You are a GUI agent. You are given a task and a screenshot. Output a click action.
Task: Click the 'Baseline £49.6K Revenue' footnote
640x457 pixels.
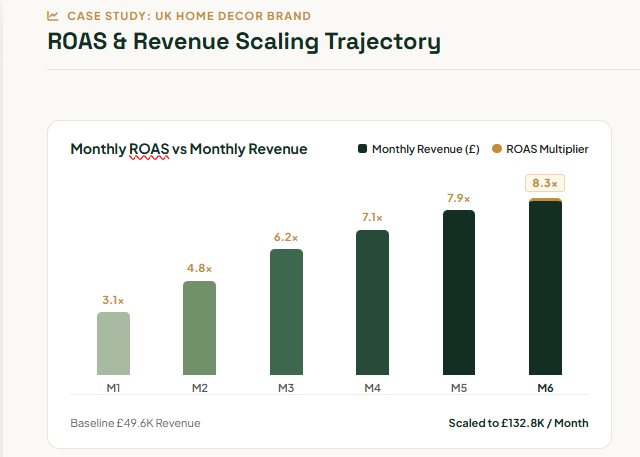pos(136,423)
